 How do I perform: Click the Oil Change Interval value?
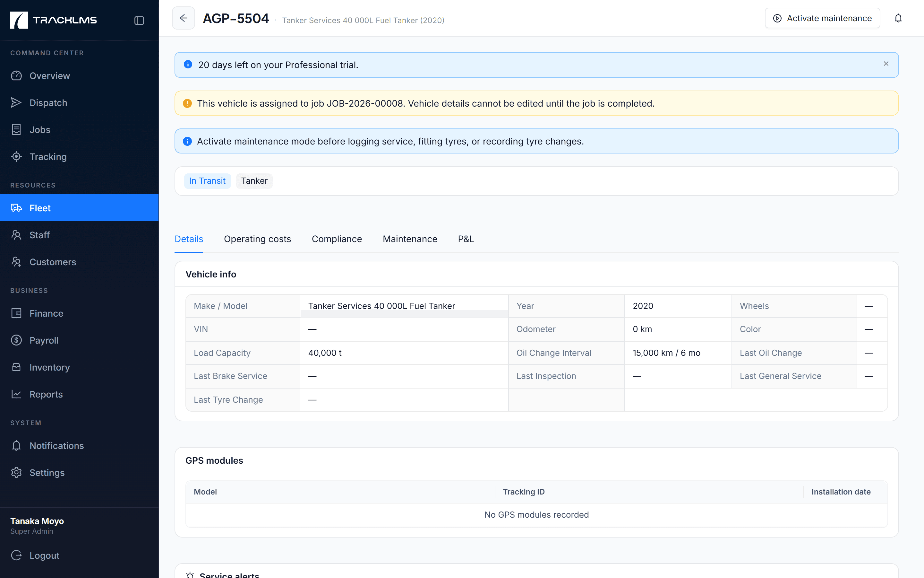[666, 353]
